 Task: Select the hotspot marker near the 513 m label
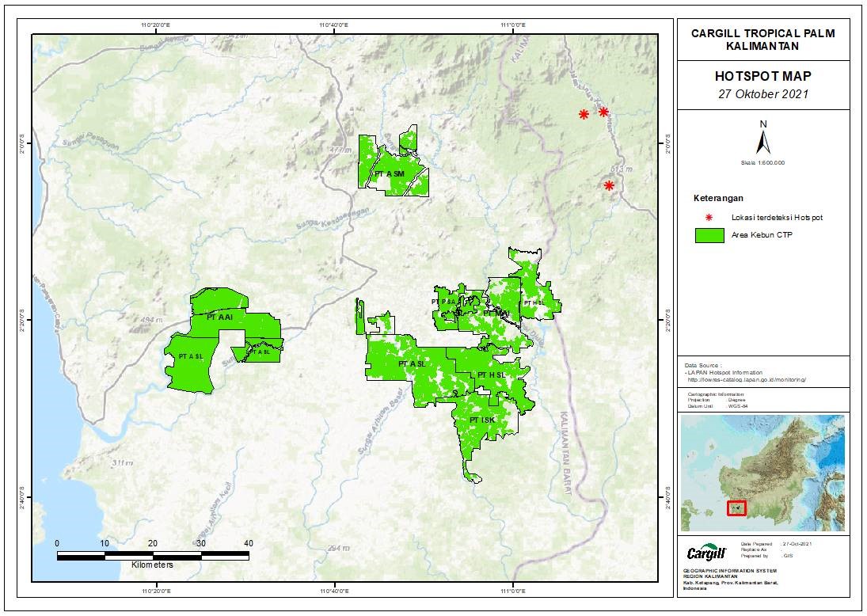point(609,185)
